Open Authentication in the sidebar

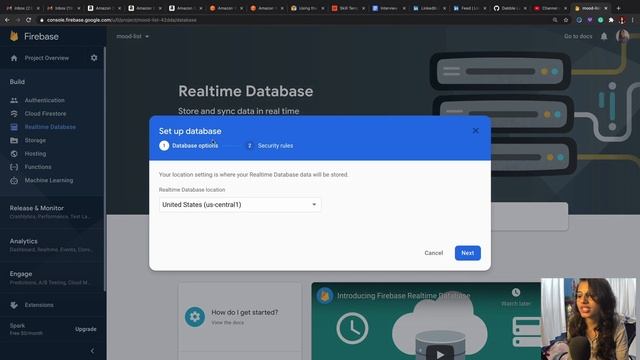[x=44, y=100]
